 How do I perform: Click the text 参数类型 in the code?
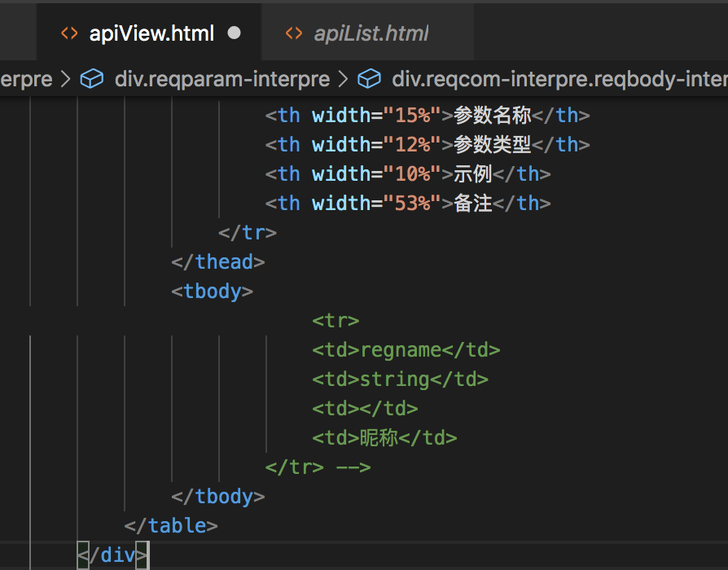492,144
